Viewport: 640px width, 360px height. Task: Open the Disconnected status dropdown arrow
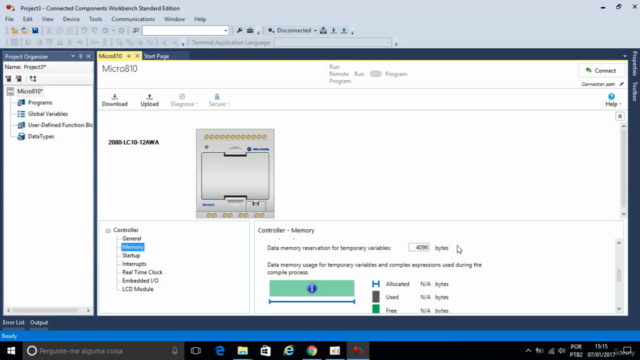315,31
